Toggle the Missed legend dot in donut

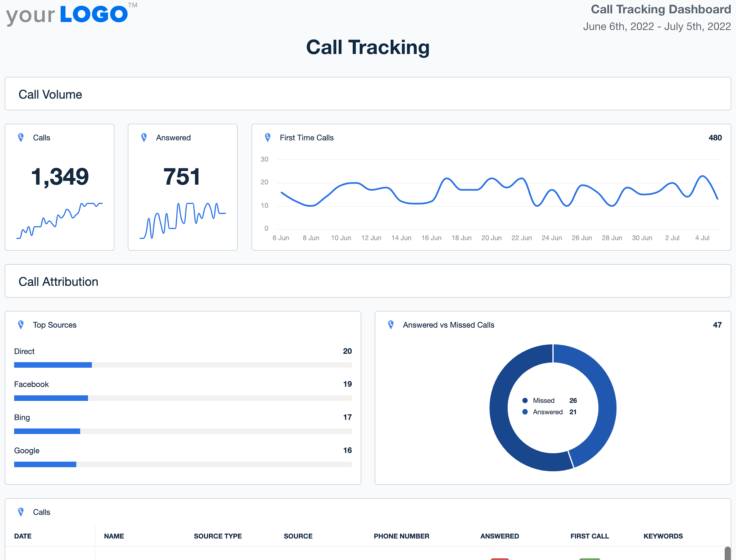(x=525, y=400)
